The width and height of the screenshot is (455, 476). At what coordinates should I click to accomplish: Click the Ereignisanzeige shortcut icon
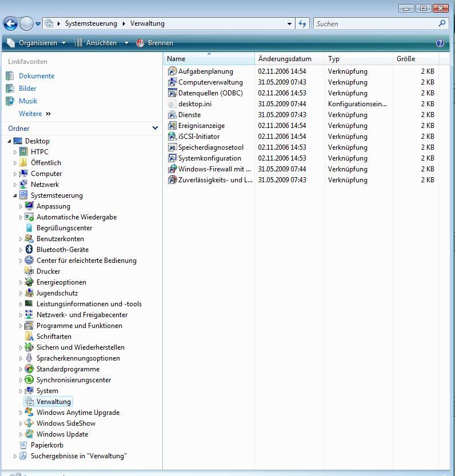click(172, 125)
